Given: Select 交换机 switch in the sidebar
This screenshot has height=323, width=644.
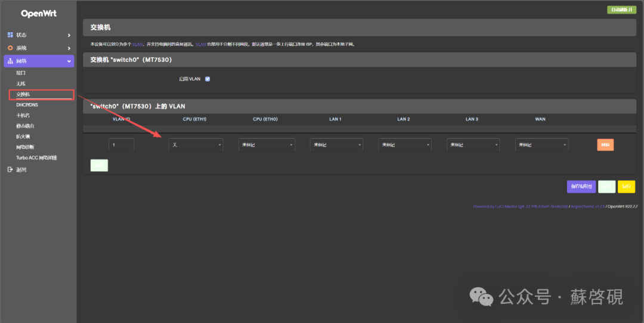Looking at the screenshot, I should point(23,94).
